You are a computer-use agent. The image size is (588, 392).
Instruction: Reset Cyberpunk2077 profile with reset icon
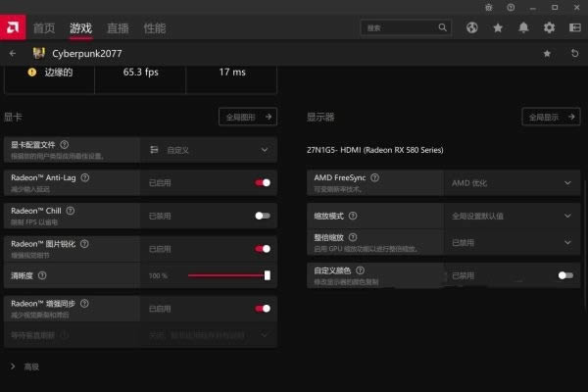[574, 54]
